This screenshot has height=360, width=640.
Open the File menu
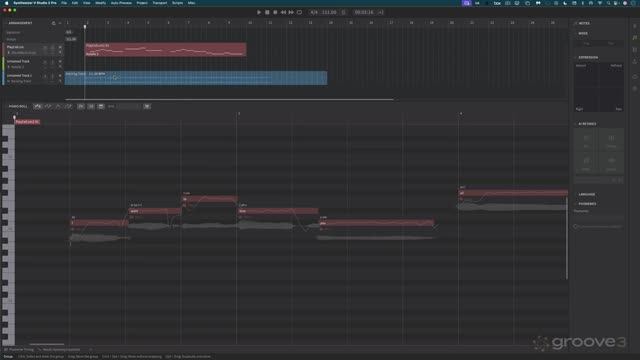click(64, 3)
